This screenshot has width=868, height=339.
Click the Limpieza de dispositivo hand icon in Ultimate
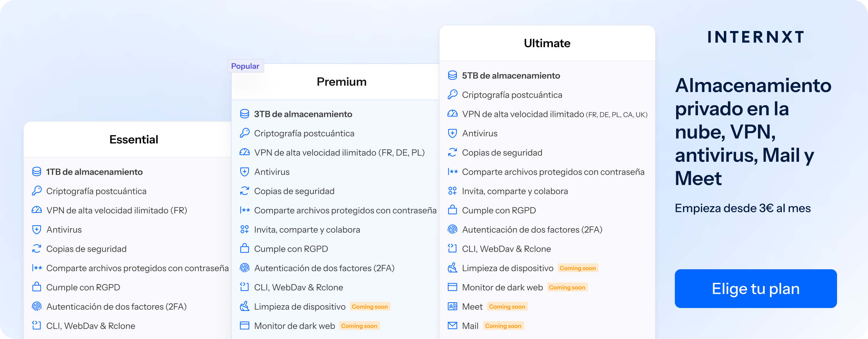pos(453,268)
